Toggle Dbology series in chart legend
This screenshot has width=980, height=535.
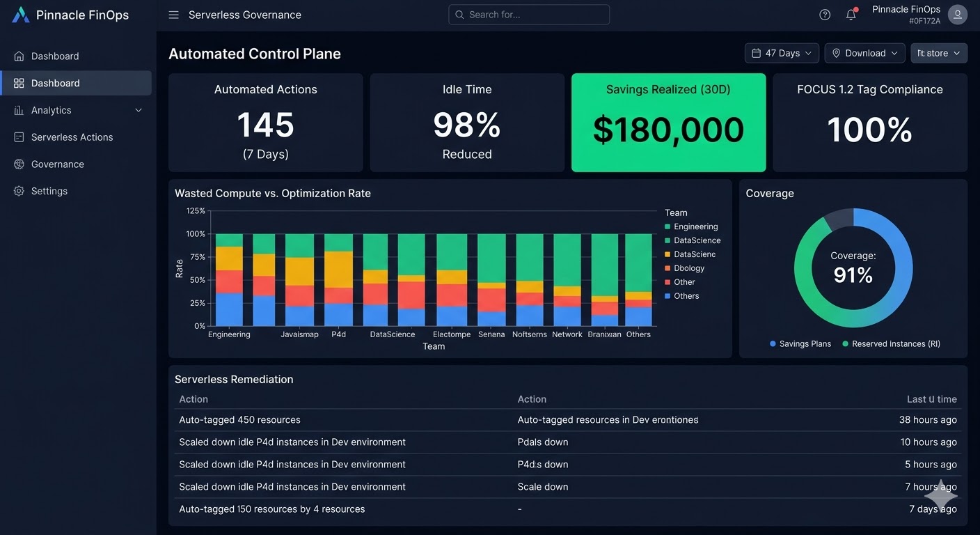tap(684, 268)
